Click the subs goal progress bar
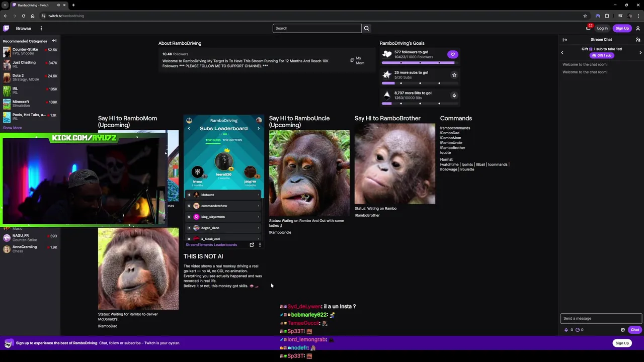Screen dimensions: 644x362 pos(420,83)
